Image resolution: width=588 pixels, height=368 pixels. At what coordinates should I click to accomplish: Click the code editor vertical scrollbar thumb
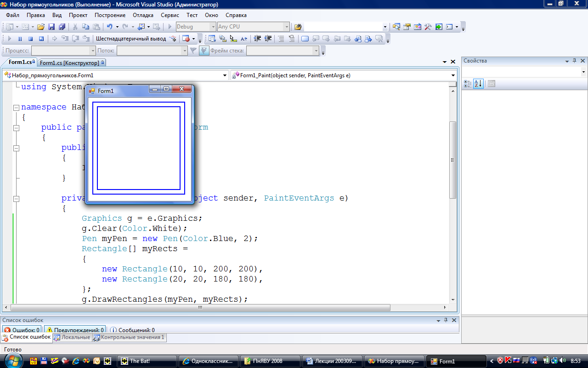click(452, 160)
